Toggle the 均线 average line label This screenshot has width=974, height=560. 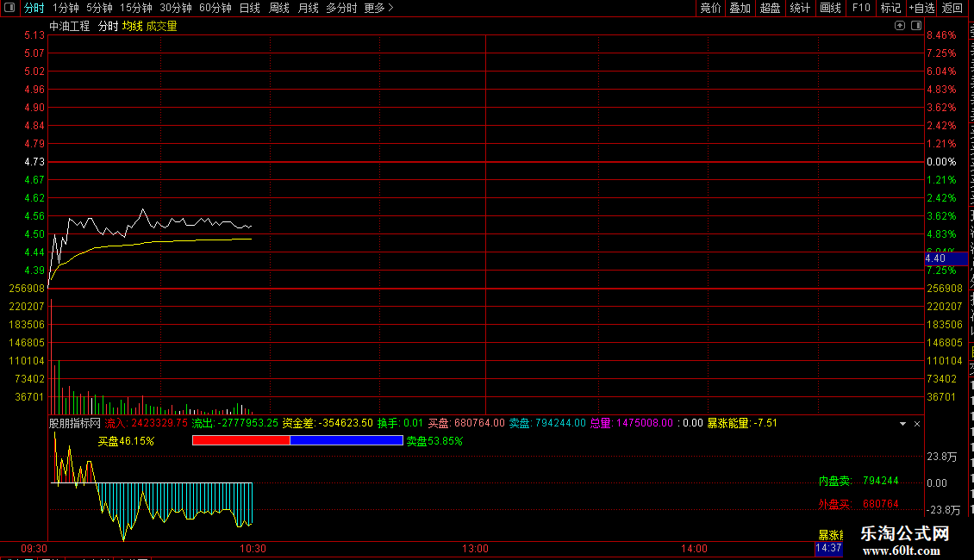coord(133,26)
